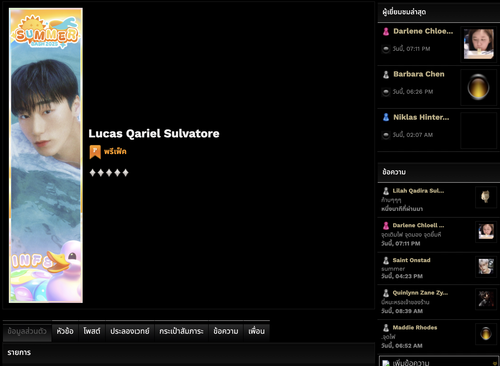Click the user icon beside Quinlynn Zane Zy...
The image size is (500, 366).
point(386,293)
